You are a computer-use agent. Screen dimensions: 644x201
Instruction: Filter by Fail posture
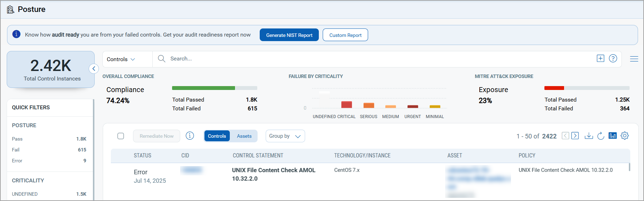pyautogui.click(x=49, y=150)
